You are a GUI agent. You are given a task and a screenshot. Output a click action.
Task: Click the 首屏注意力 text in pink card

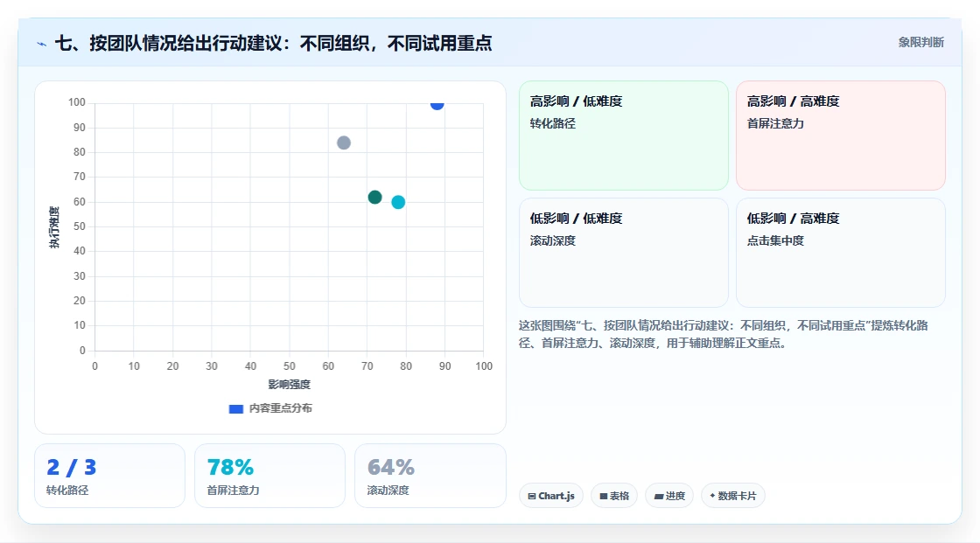775,123
